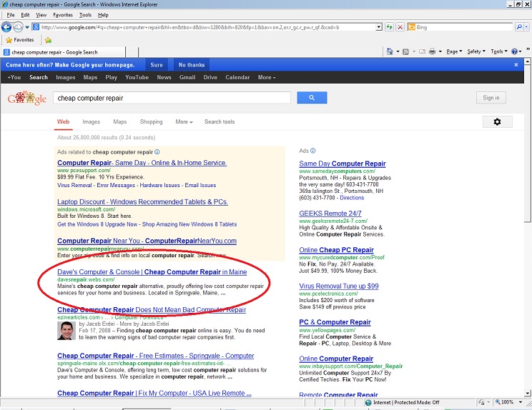Screen dimensions: 532x410
Task: Switch to the Shopping results tab
Action: coord(152,121)
